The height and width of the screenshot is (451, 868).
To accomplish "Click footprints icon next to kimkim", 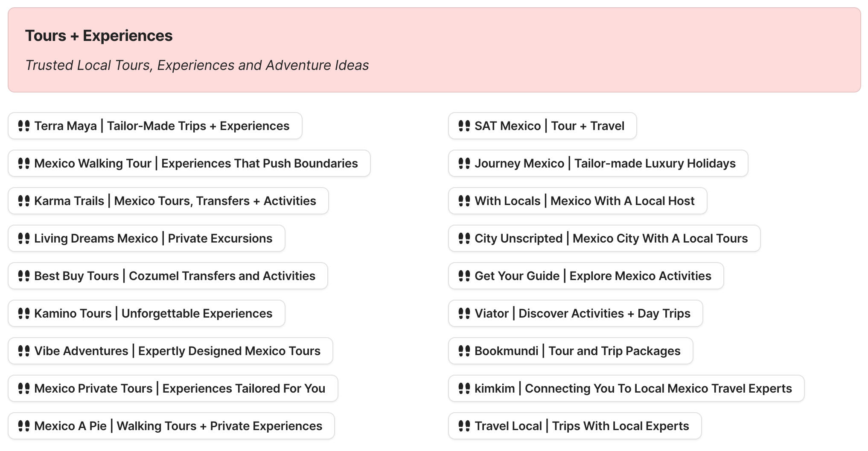I will click(464, 388).
